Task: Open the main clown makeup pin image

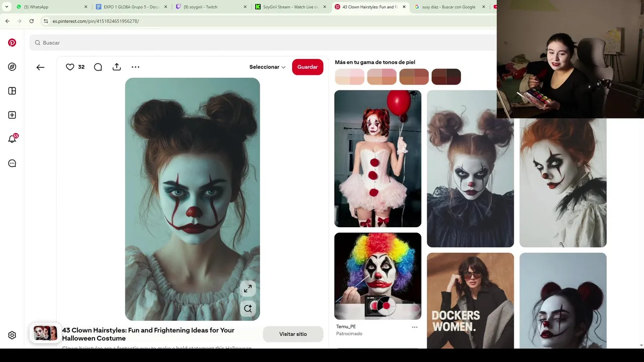Action: (192, 199)
